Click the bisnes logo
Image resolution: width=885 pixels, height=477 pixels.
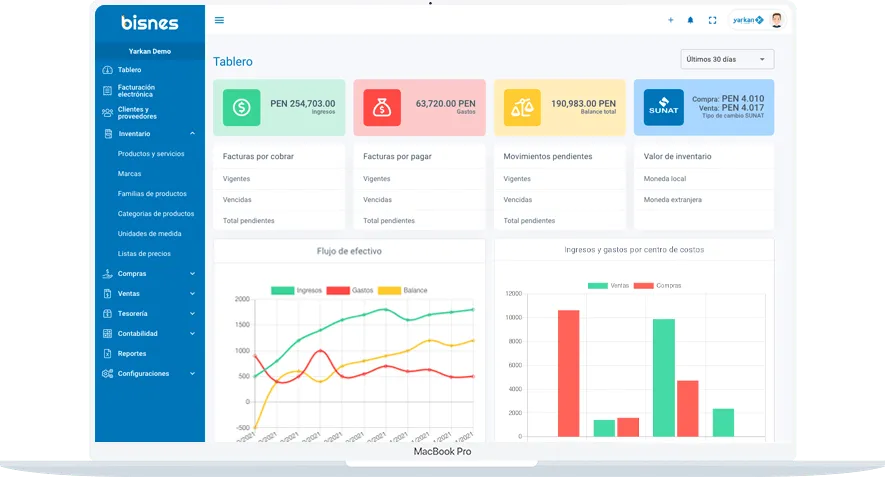point(150,23)
